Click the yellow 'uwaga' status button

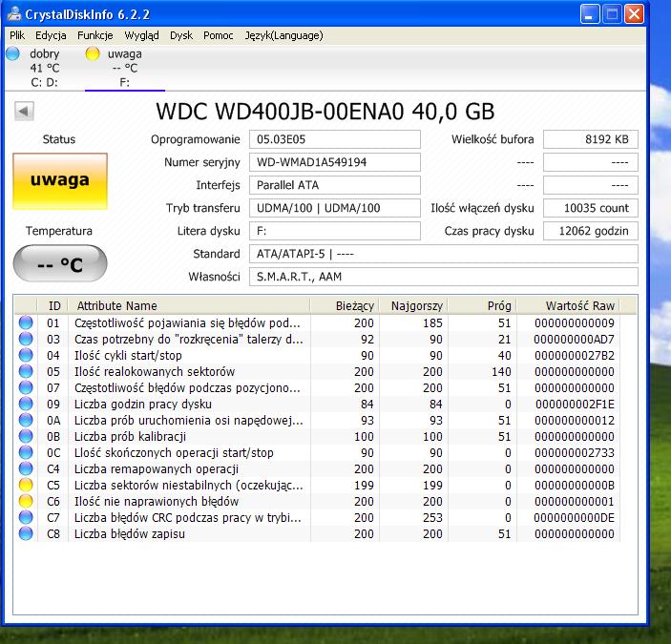(x=60, y=181)
